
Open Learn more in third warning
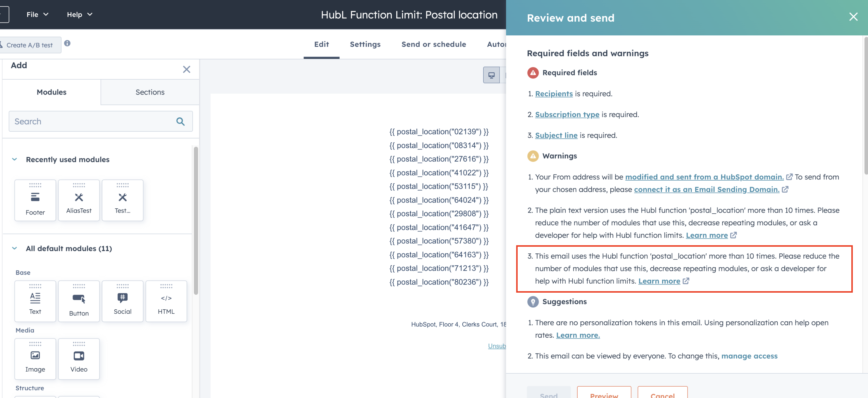659,281
